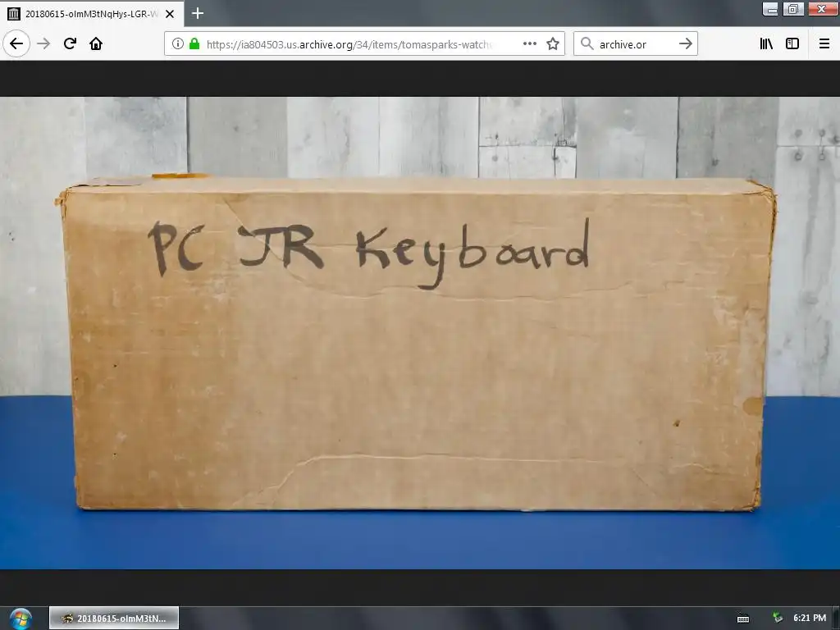
Task: Go back to the previous page
Action: [16, 44]
